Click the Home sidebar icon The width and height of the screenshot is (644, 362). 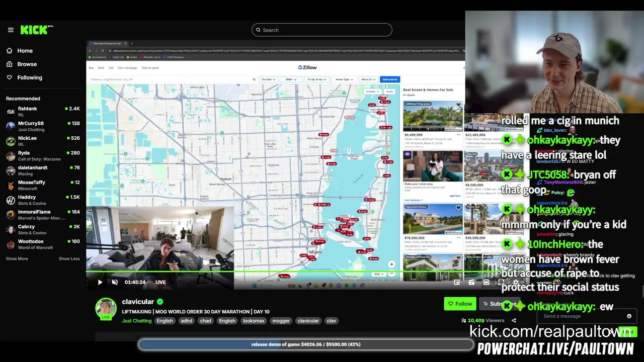pos(10,51)
